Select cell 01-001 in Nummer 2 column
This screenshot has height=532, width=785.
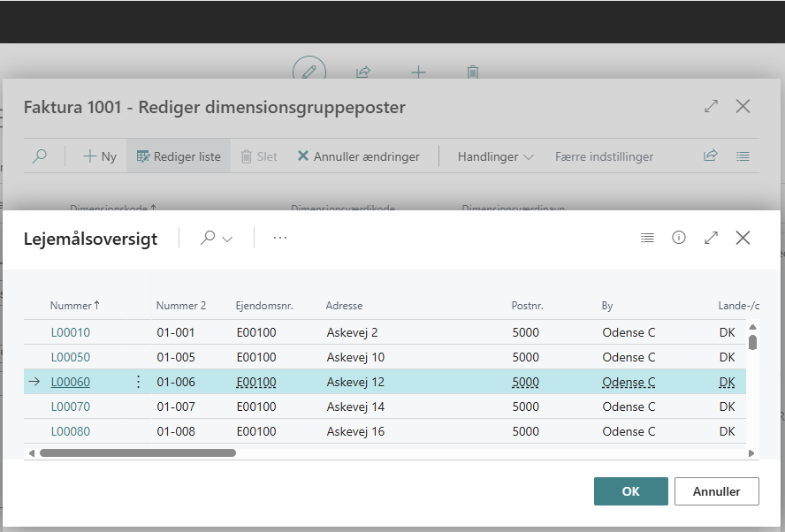click(176, 332)
